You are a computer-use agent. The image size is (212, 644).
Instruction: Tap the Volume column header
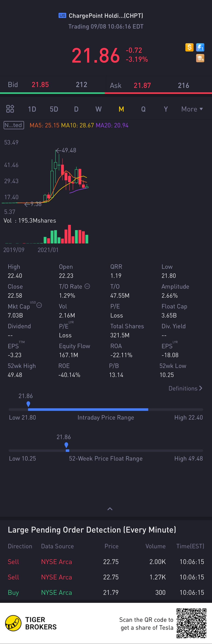[x=156, y=546]
